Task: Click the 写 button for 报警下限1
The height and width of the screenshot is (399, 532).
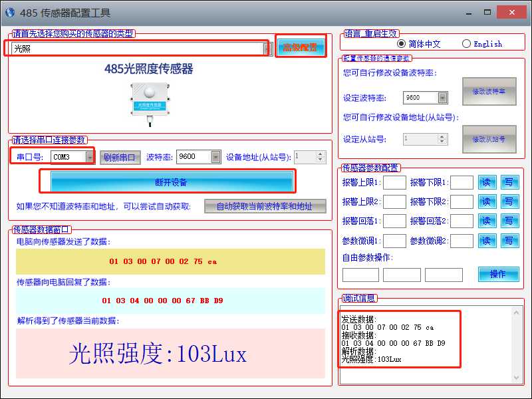Action: pyautogui.click(x=510, y=183)
